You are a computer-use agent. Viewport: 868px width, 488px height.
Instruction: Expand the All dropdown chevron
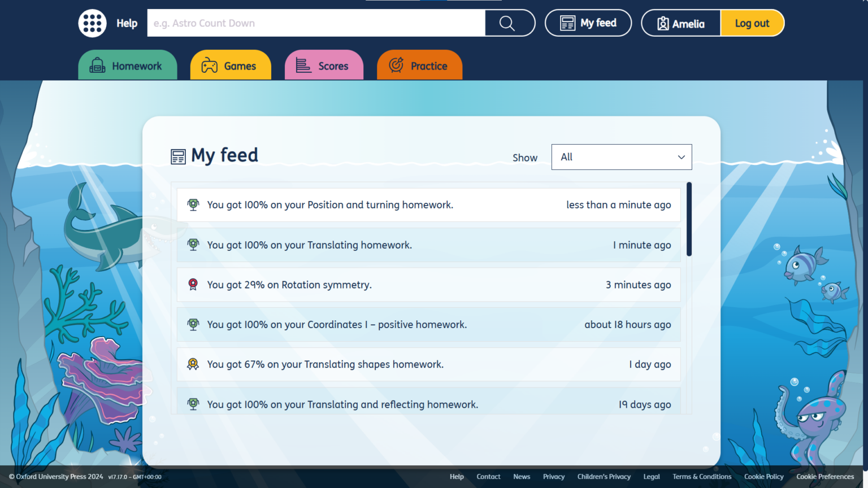682,157
